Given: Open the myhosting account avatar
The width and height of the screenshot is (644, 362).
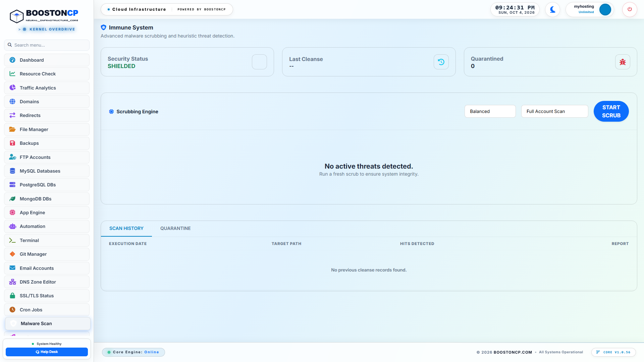Looking at the screenshot, I should pos(605,9).
